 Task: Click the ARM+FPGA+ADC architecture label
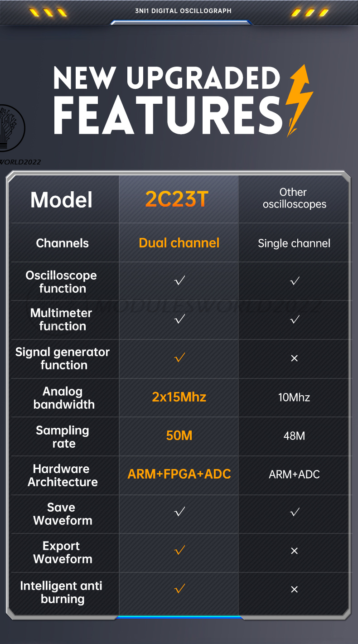click(x=179, y=474)
